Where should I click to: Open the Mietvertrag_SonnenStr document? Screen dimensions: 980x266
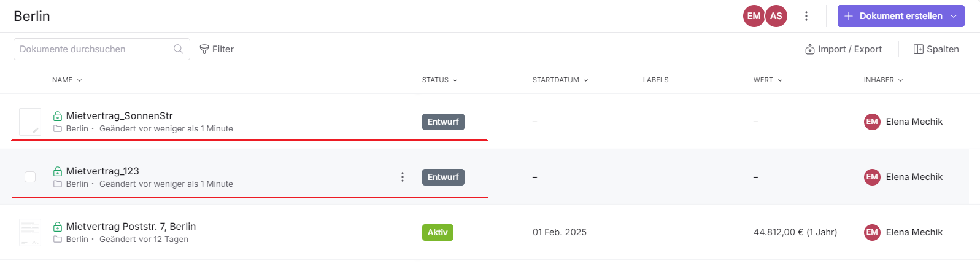[120, 115]
